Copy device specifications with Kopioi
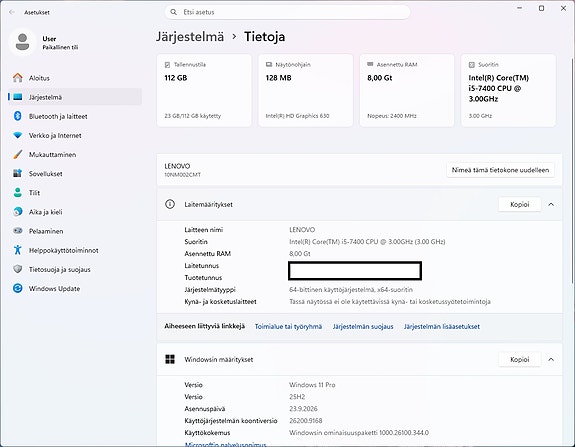 [x=520, y=205]
